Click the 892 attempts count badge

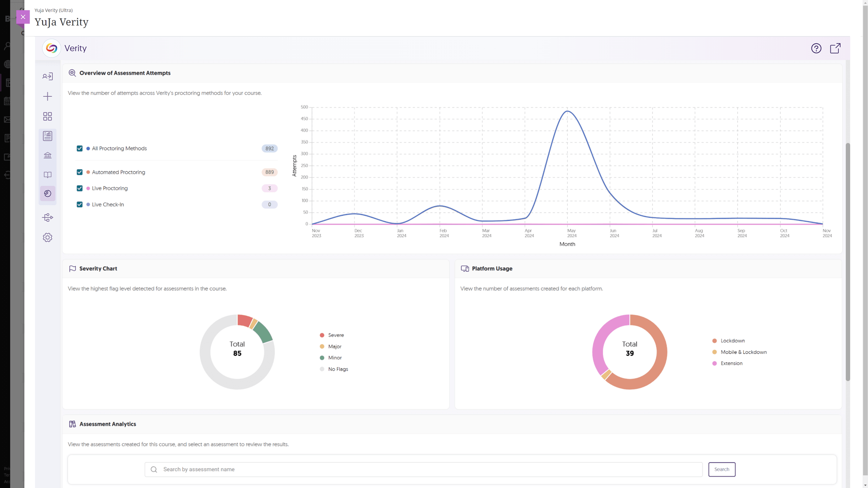269,149
